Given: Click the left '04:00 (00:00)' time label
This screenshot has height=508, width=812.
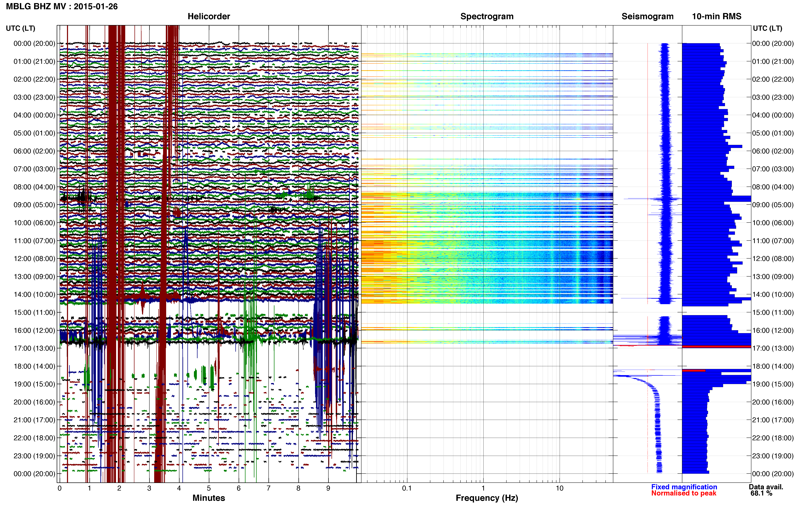Looking at the screenshot, I should point(34,115).
